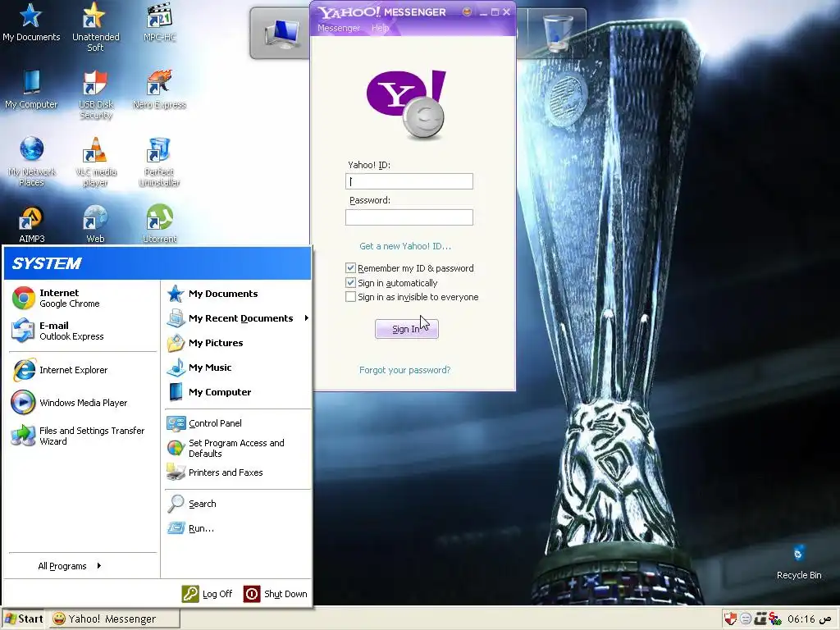840x630 pixels.
Task: Open Files and Settings Transfer Wizard
Action: [x=78, y=436]
